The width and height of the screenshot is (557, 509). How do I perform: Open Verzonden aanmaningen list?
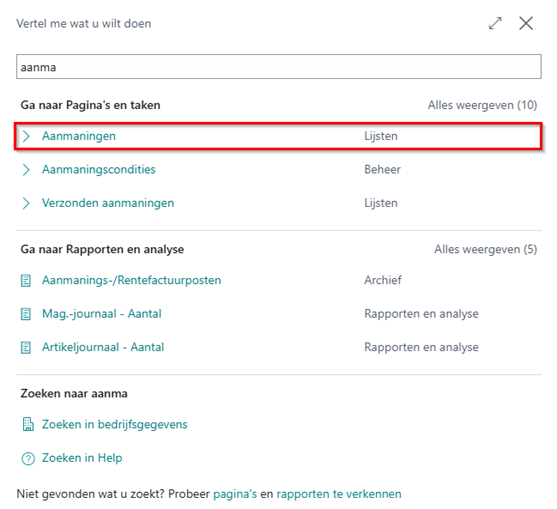click(108, 203)
